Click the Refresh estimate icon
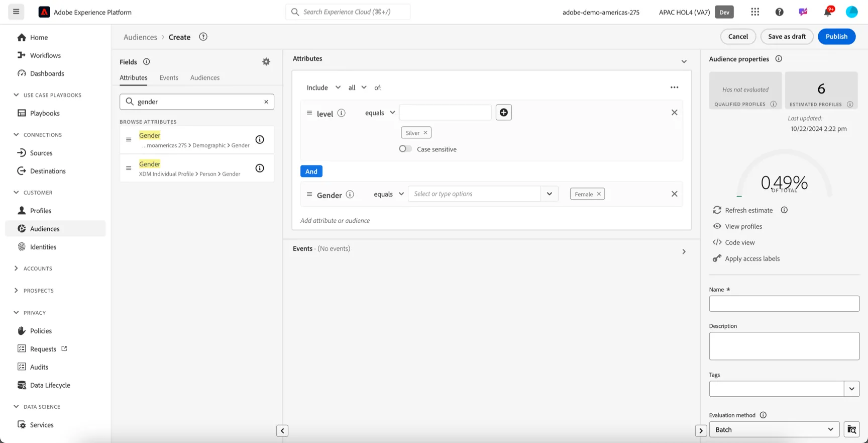 [717, 210]
